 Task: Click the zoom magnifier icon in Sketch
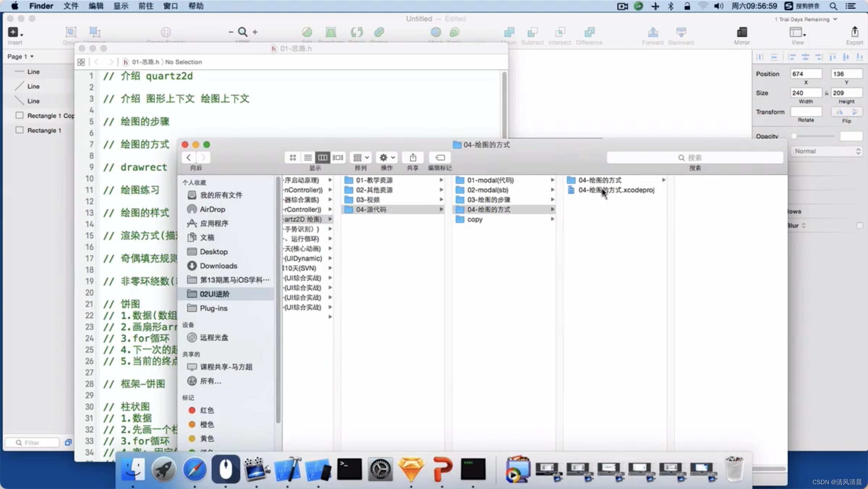point(243,32)
